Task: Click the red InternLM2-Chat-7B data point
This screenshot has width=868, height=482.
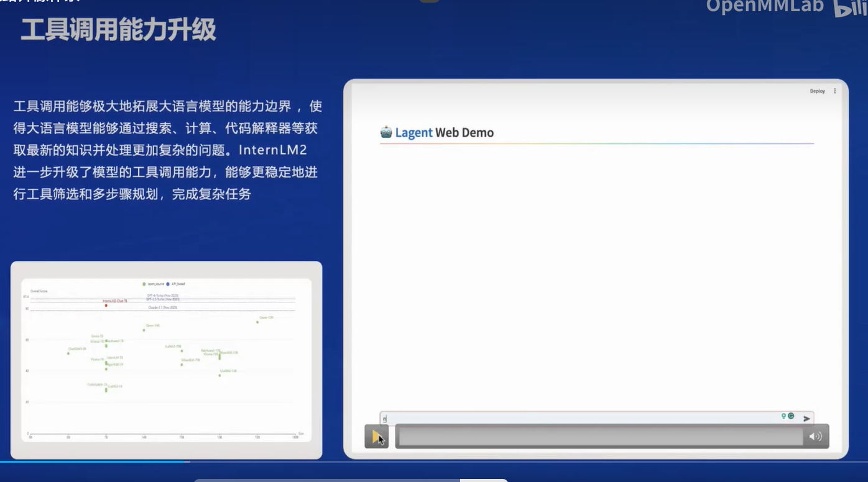Action: [106, 306]
